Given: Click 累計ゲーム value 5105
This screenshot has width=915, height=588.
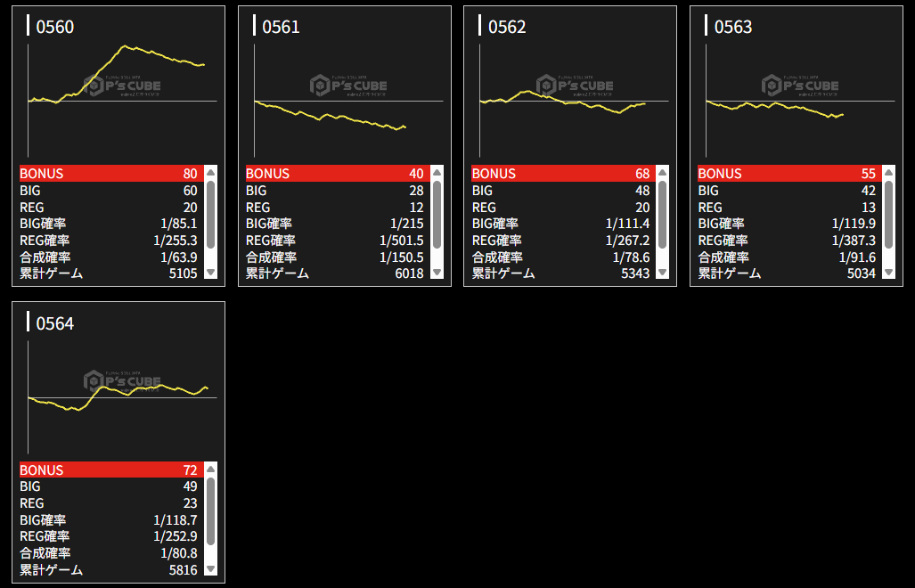Looking at the screenshot, I should [184, 274].
